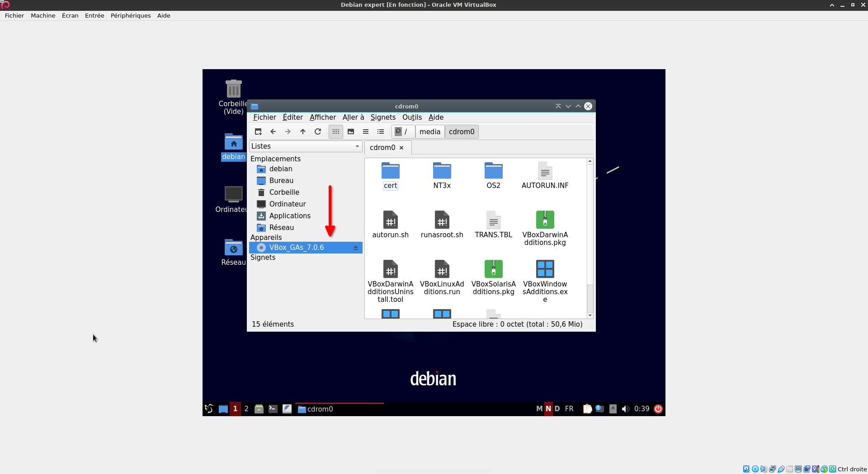Select the cert folder

391,176
